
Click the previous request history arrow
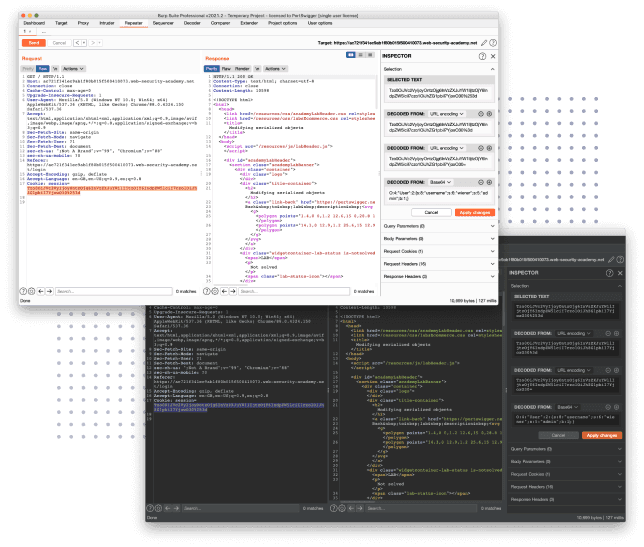click(x=75, y=44)
